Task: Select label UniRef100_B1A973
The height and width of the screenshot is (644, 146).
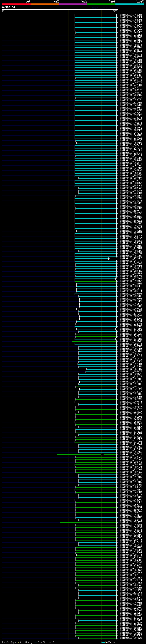Action: [x=131, y=100]
